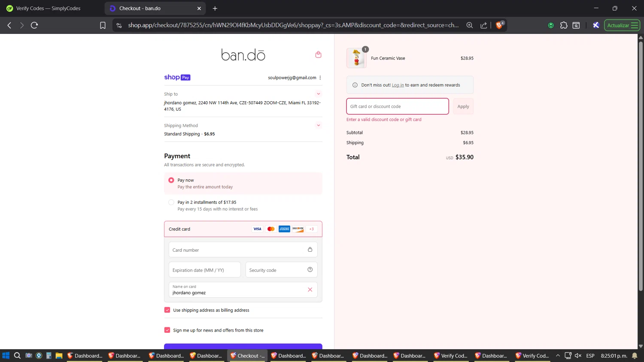Reload the checkout page
The width and height of the screenshot is (644, 362).
(34, 25)
